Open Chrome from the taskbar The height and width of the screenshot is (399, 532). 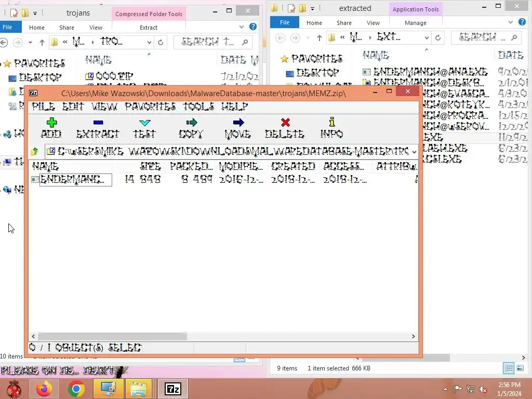tap(76, 389)
